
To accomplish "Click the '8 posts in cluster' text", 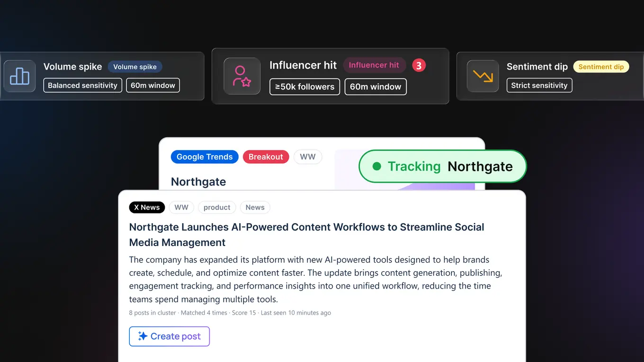I will [x=152, y=313].
